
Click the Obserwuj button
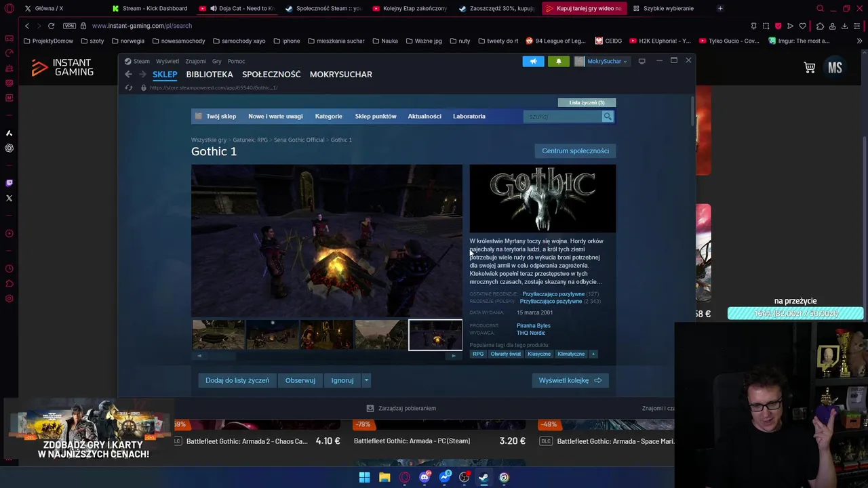click(300, 380)
